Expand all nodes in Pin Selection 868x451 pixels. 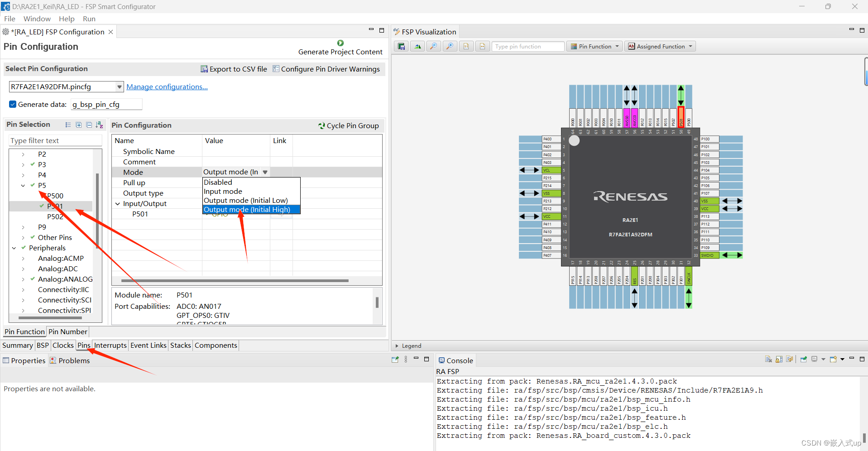[x=78, y=125]
